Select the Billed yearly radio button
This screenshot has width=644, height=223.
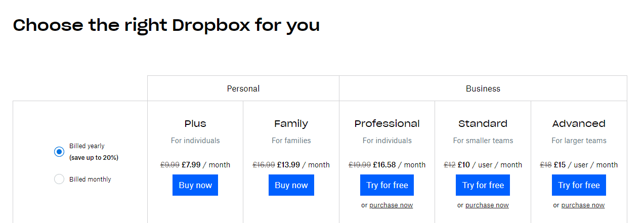pos(59,152)
